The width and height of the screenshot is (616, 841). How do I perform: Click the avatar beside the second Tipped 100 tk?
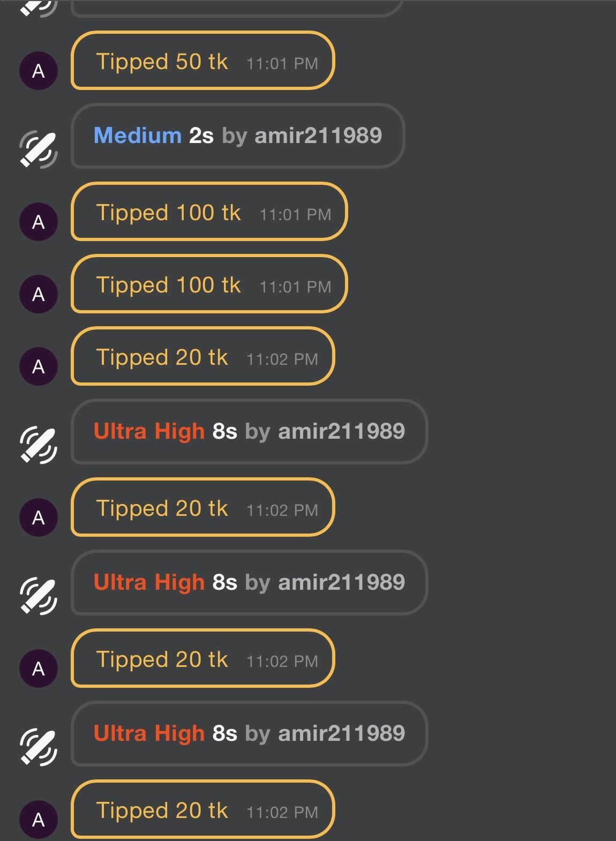[x=39, y=294]
